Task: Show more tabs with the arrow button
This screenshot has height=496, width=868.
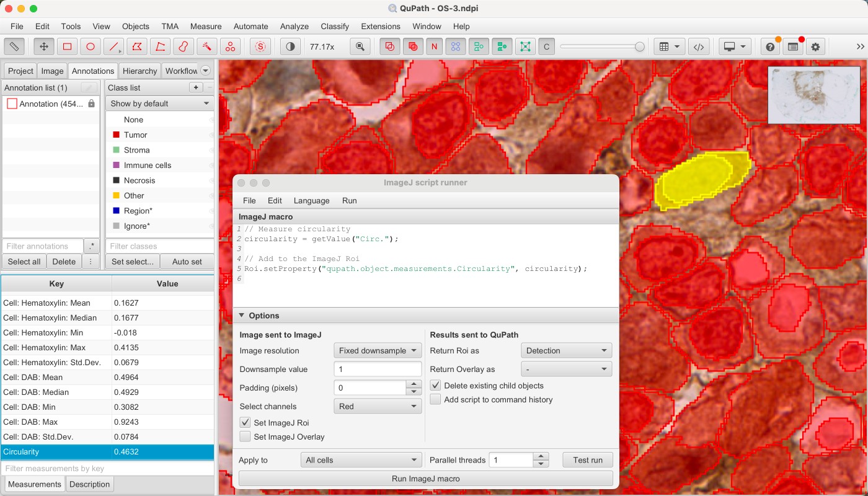Action: [206, 71]
